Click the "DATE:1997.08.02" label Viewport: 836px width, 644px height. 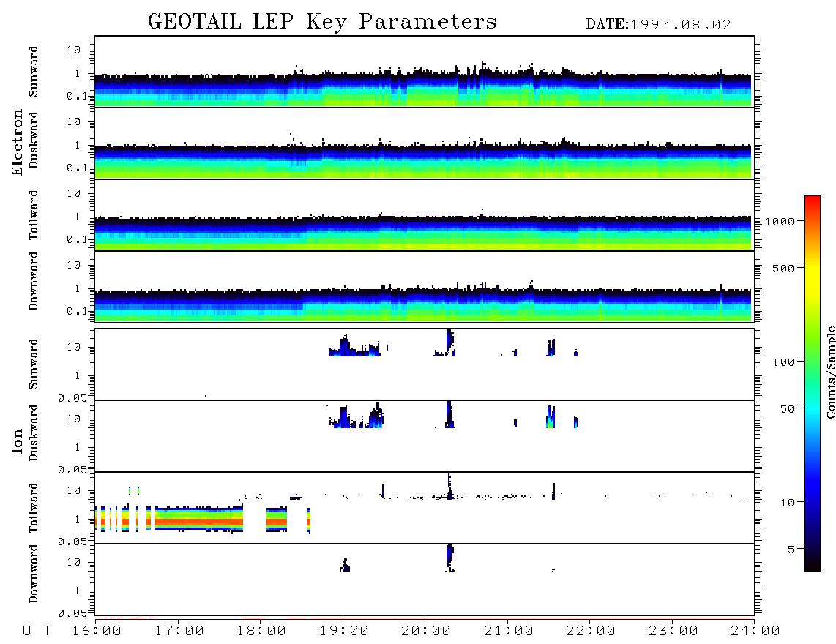coord(658,25)
